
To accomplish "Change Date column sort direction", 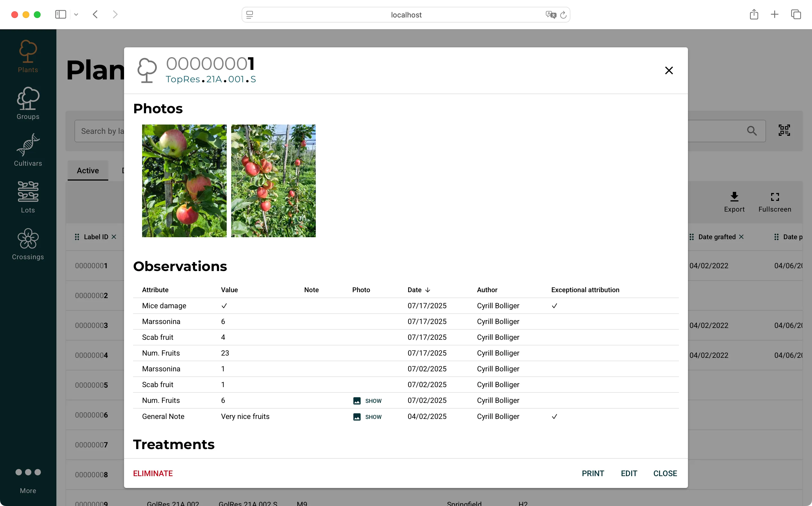I will tap(428, 290).
